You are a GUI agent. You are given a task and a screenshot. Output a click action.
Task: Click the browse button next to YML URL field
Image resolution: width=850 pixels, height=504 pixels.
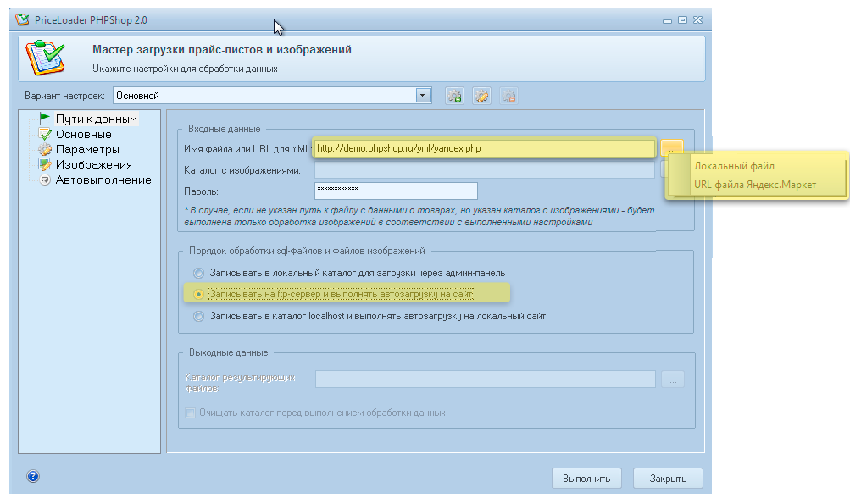[x=672, y=148]
